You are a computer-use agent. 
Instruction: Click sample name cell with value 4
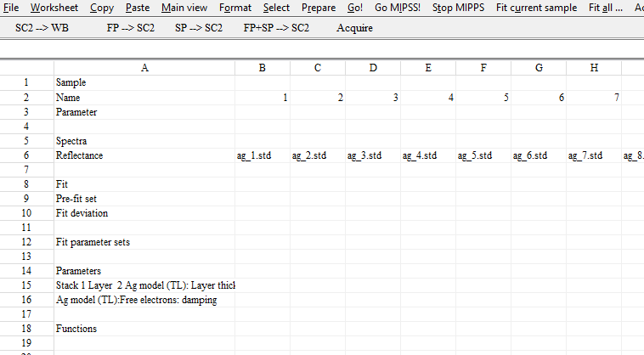(x=428, y=98)
